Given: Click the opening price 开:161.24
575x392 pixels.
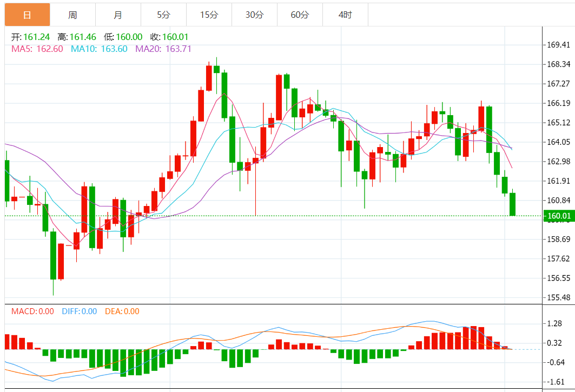Looking at the screenshot, I should 30,37.
